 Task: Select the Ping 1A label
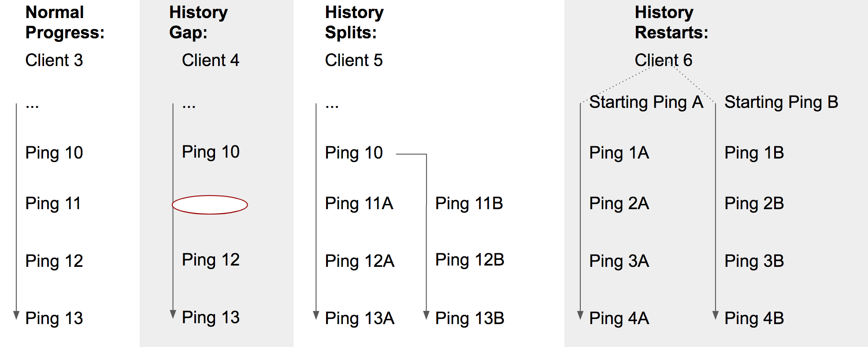[x=619, y=153]
